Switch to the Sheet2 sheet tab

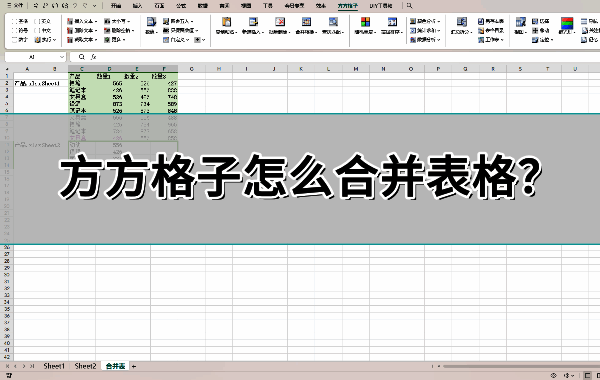tap(85, 366)
